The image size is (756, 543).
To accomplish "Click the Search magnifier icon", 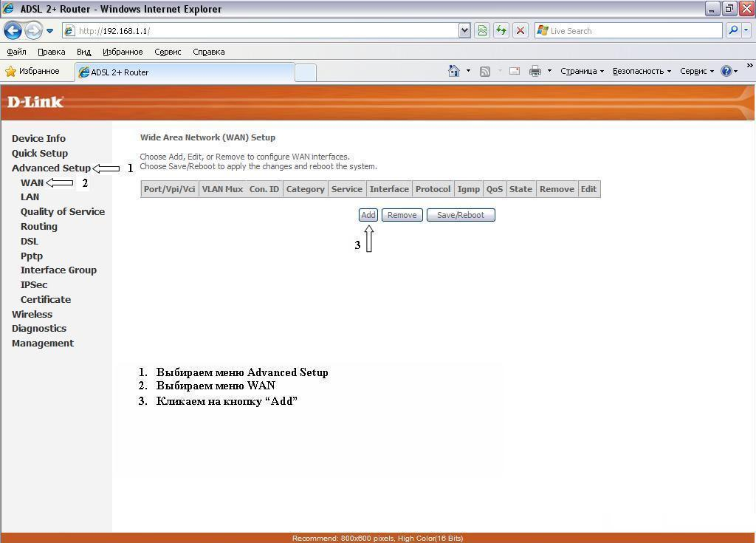I will (733, 30).
